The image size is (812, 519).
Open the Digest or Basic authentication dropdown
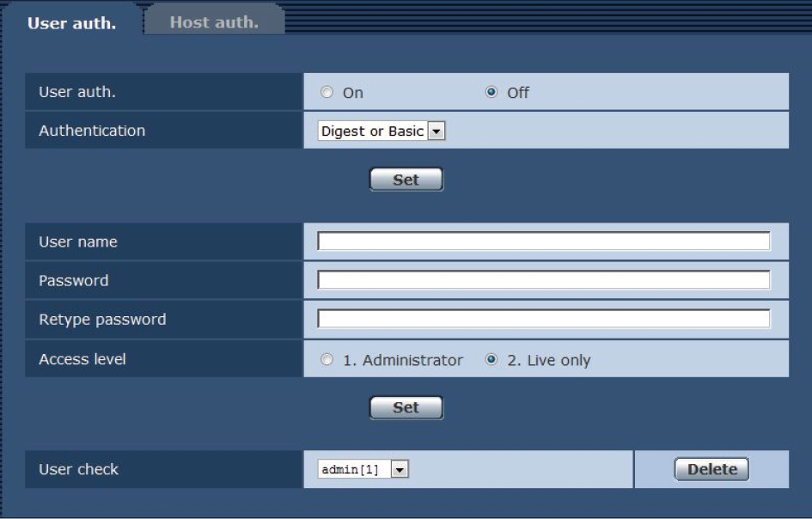(x=381, y=131)
